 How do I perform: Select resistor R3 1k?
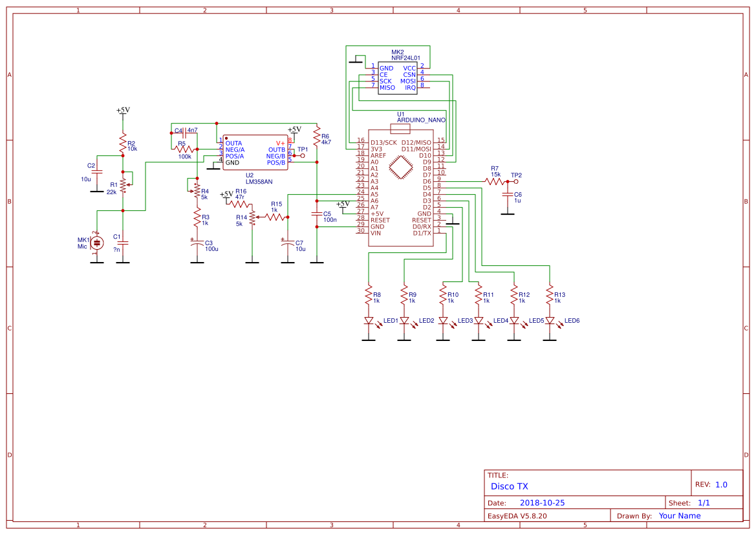(197, 217)
